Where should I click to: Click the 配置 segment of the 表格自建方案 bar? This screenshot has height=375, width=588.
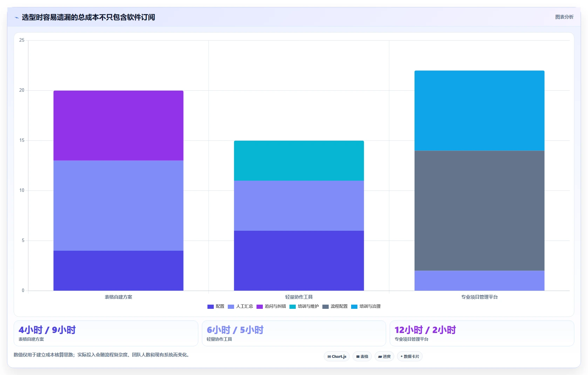pos(118,271)
